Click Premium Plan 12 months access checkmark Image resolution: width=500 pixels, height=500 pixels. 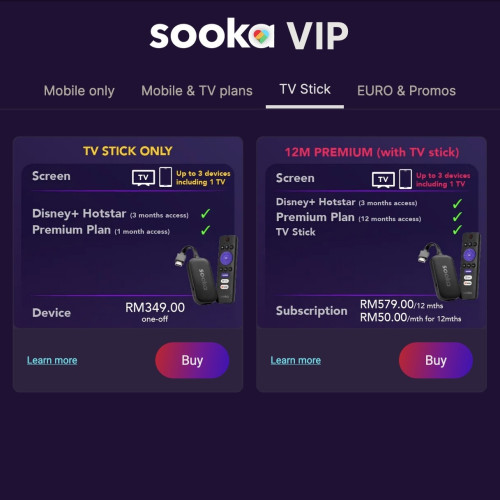(457, 217)
